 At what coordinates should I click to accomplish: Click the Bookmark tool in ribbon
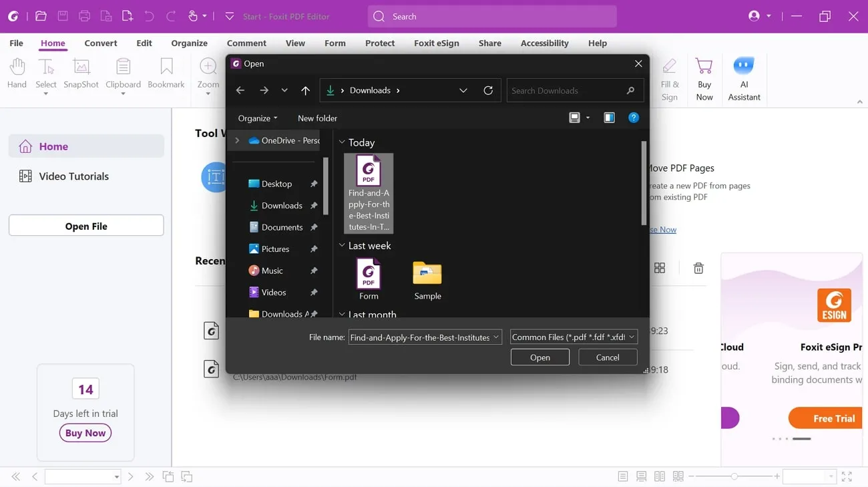[x=166, y=73]
